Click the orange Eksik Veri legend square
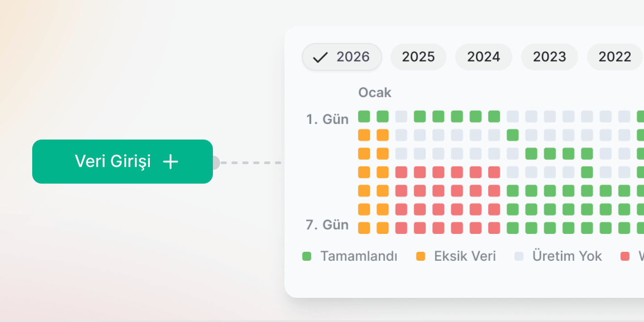Screen dimensions: 644x322 click(x=421, y=256)
